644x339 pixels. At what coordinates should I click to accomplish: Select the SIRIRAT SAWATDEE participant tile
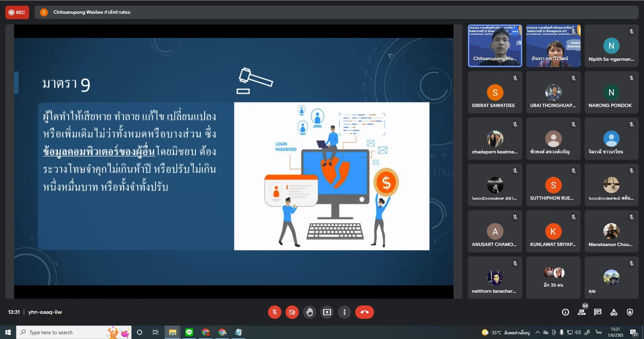pos(495,92)
